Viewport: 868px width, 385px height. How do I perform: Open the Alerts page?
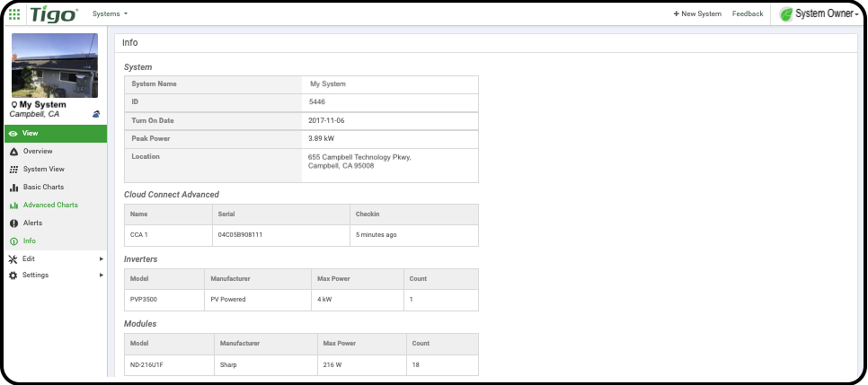pos(32,223)
